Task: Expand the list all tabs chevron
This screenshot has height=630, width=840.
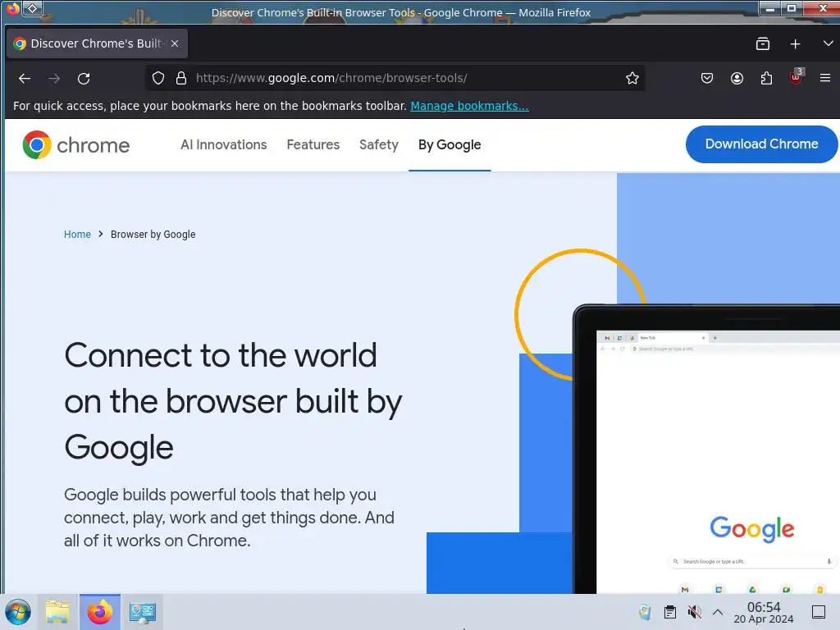Action: click(829, 43)
